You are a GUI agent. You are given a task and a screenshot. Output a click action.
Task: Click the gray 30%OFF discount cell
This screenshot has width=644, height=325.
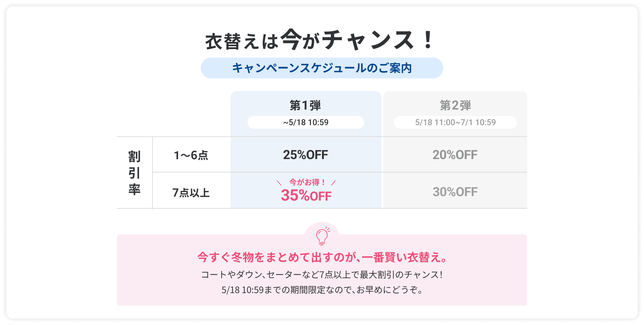tap(455, 192)
